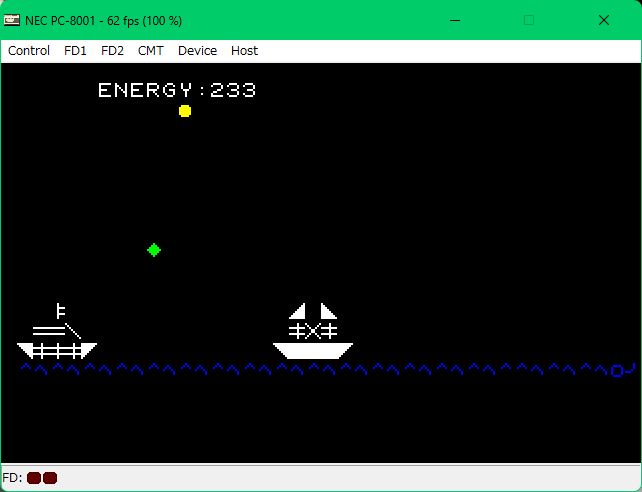642x492 pixels.
Task: Maximize the emulator window
Action: coord(529,20)
